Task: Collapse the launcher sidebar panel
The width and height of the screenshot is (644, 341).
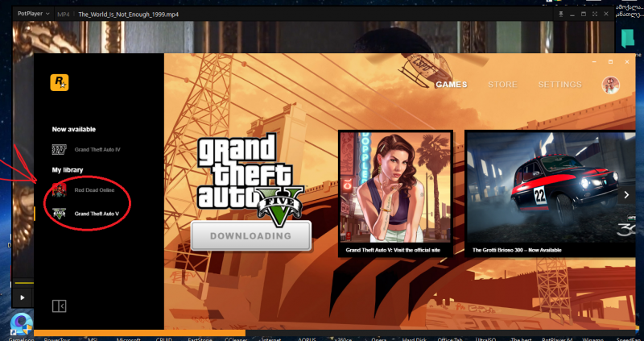Action: pyautogui.click(x=59, y=306)
